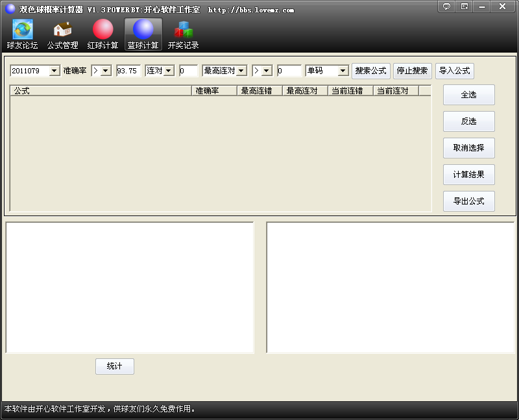Click the 统计 button
The width and height of the screenshot is (519, 420).
pyautogui.click(x=115, y=366)
